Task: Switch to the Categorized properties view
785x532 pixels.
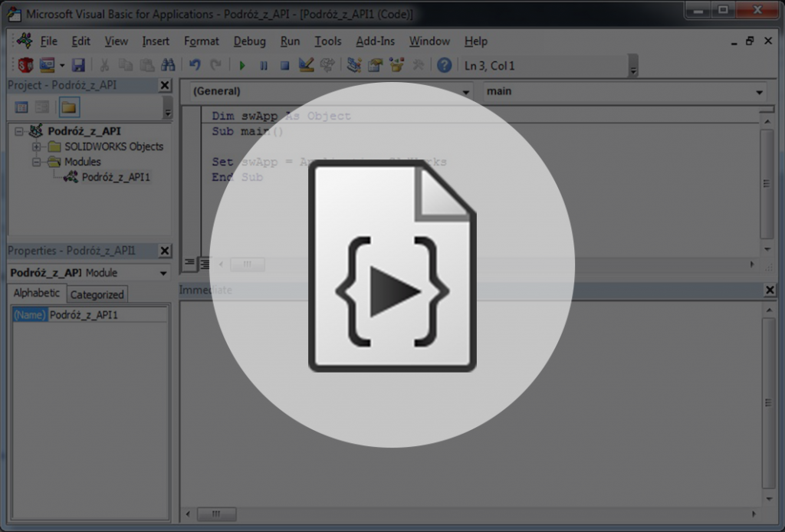Action: coord(97,294)
